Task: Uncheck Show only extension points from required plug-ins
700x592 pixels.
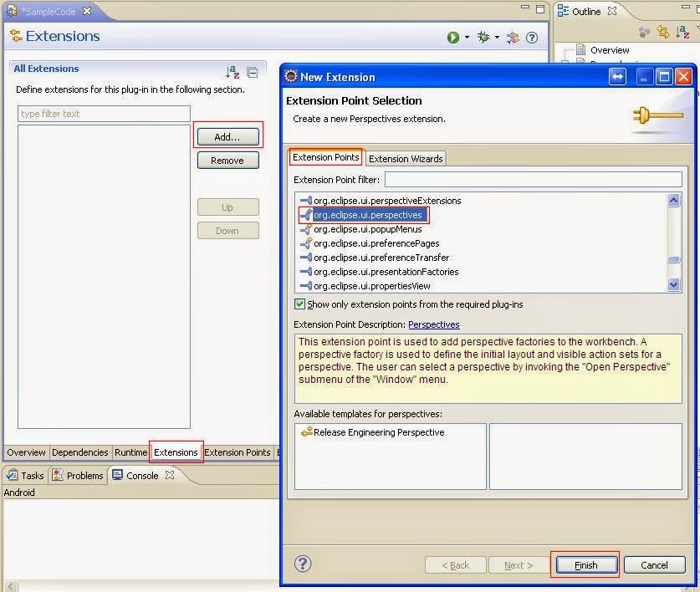Action: (300, 304)
